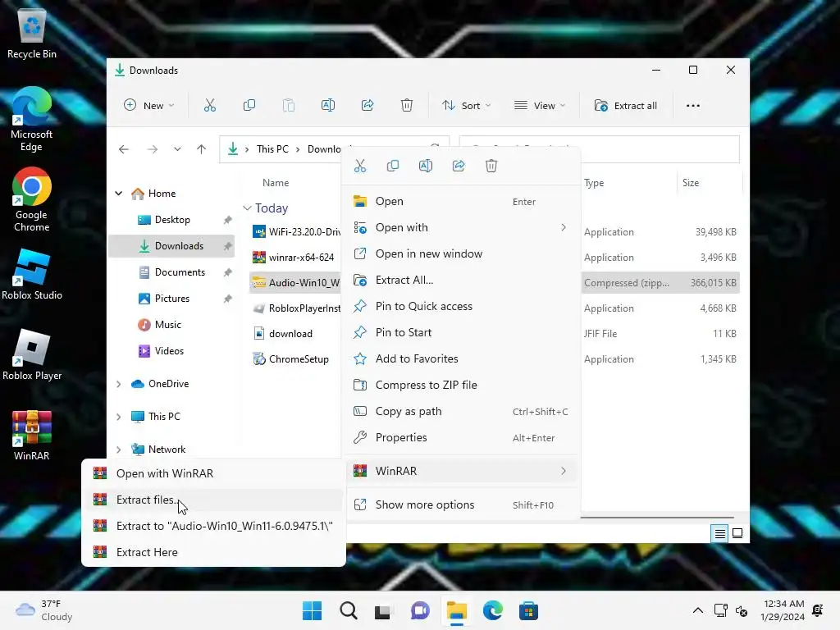Choose Show more options
Screen dimensions: 840x630
[x=460, y=504]
